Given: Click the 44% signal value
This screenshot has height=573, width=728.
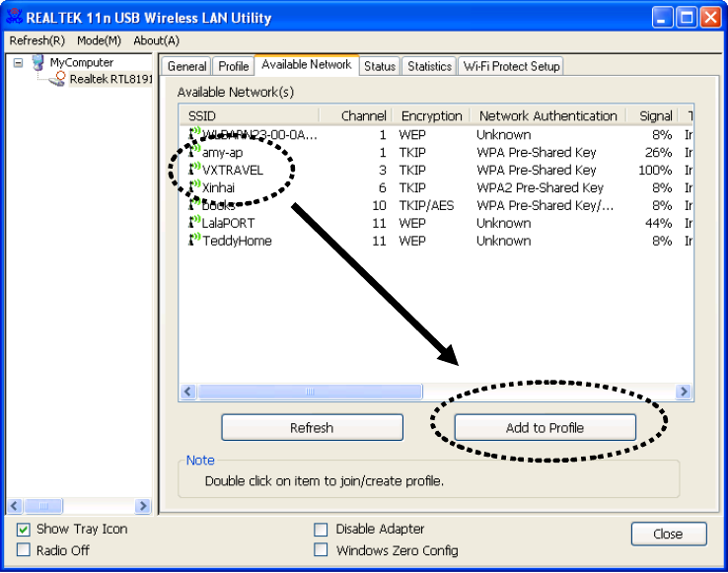Looking at the screenshot, I should [658, 223].
